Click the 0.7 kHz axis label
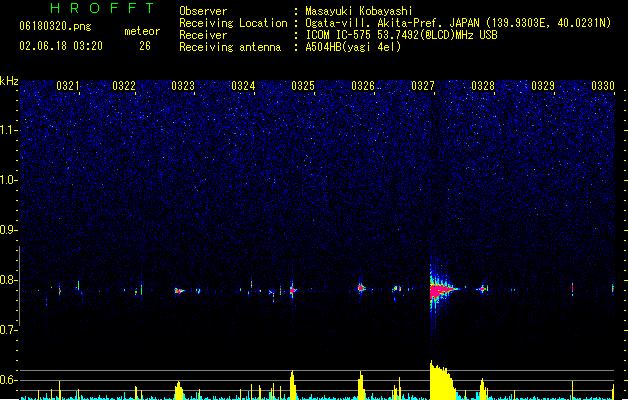 [x=9, y=330]
